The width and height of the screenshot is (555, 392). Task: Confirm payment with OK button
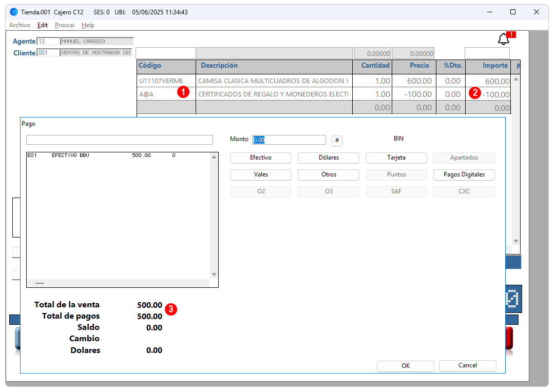point(406,366)
